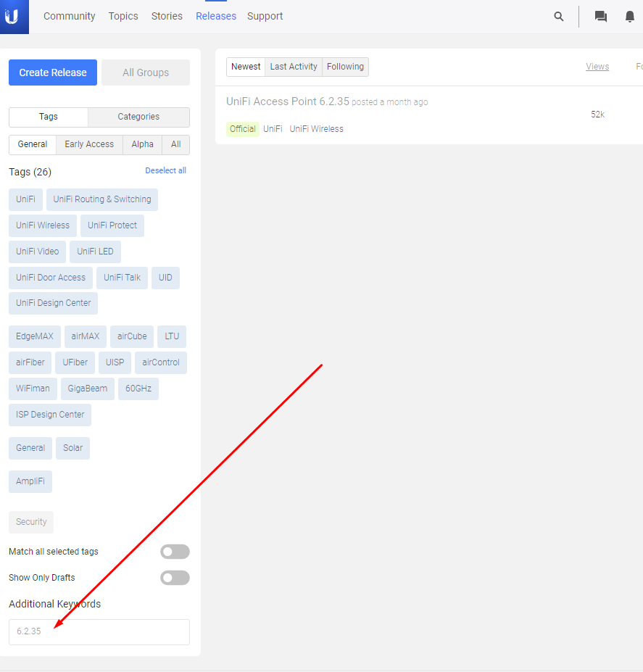Switch to the Categories tab
Viewport: 643px width, 672px height.
[x=138, y=117]
